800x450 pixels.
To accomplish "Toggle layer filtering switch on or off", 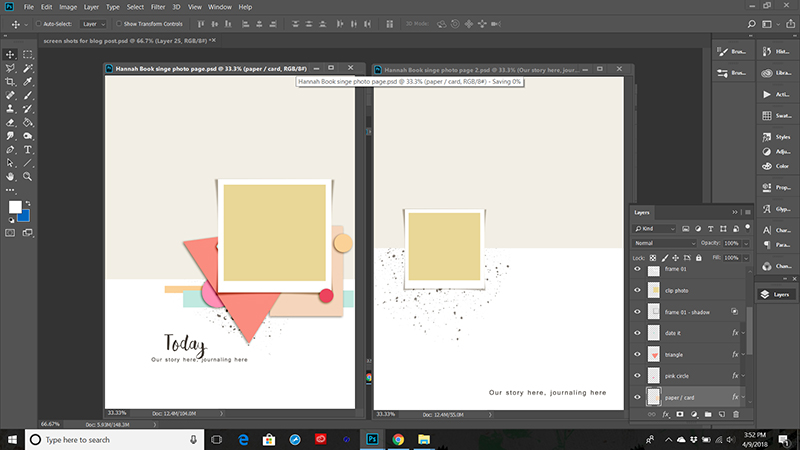I will pyautogui.click(x=748, y=228).
